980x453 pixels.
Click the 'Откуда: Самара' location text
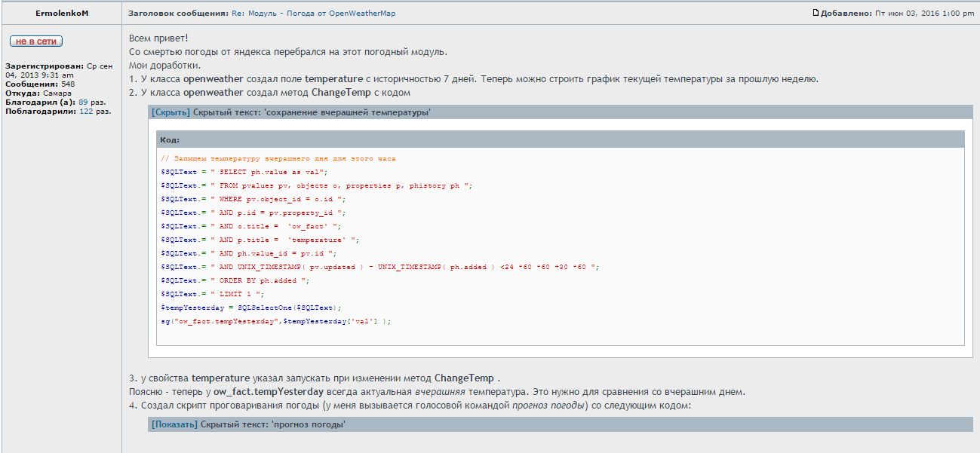pyautogui.click(x=38, y=93)
